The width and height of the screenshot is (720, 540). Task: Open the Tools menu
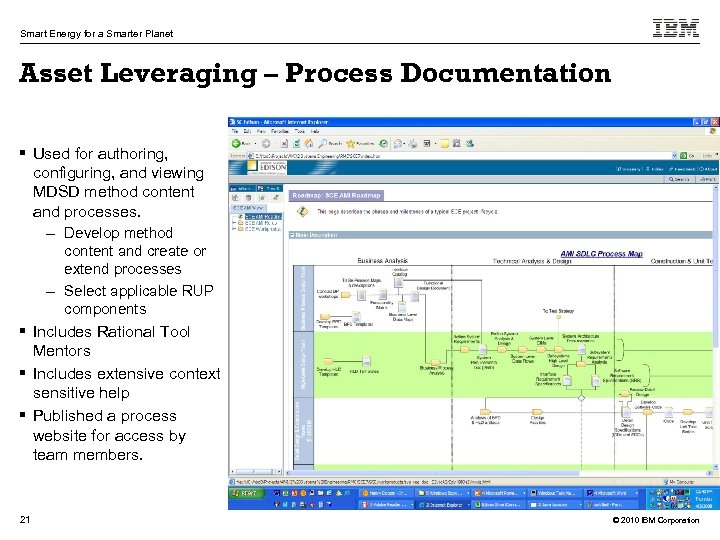coord(300,131)
